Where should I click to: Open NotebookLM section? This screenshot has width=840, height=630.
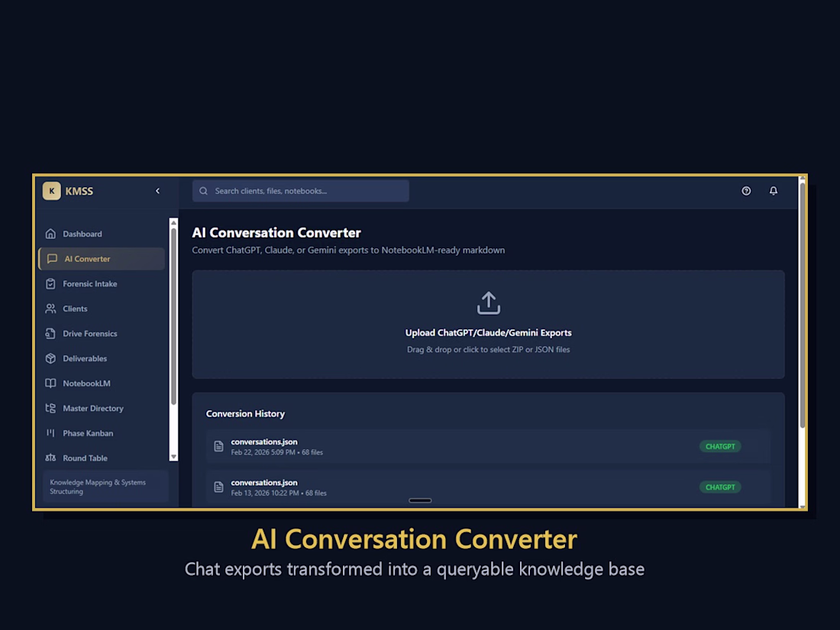coord(102,383)
